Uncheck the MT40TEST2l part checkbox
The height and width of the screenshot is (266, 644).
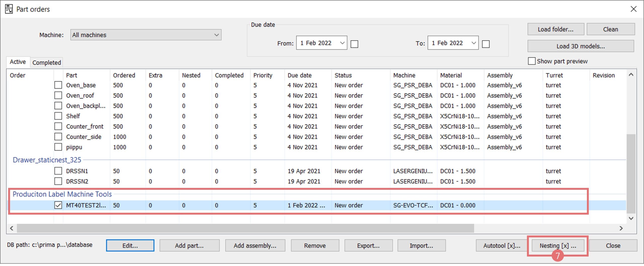tap(58, 205)
